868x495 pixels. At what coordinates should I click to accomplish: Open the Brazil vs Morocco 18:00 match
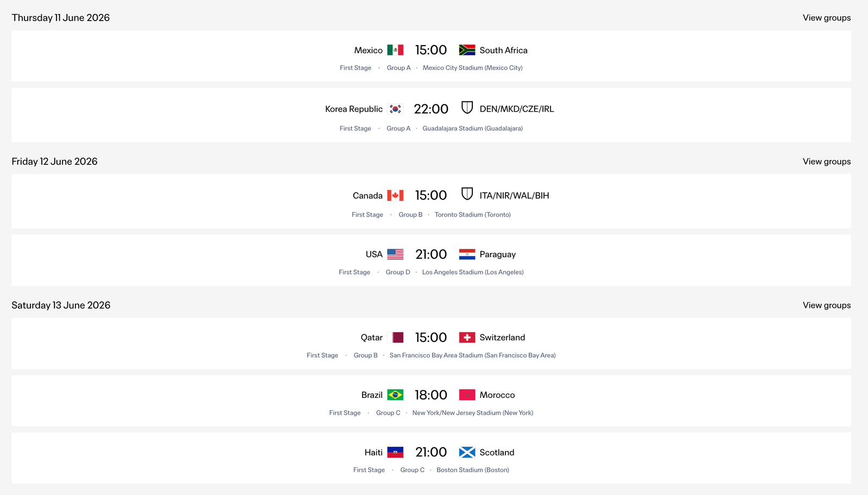pos(431,395)
